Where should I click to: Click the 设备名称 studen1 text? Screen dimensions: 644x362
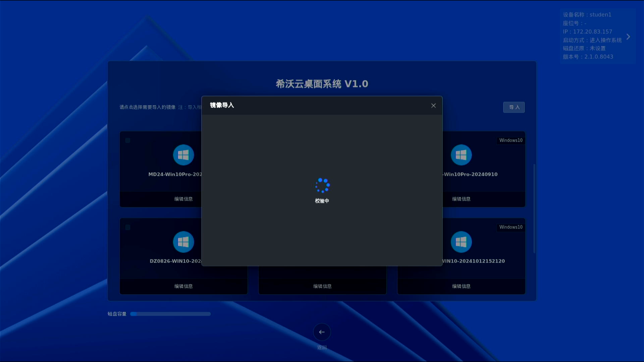[587, 15]
